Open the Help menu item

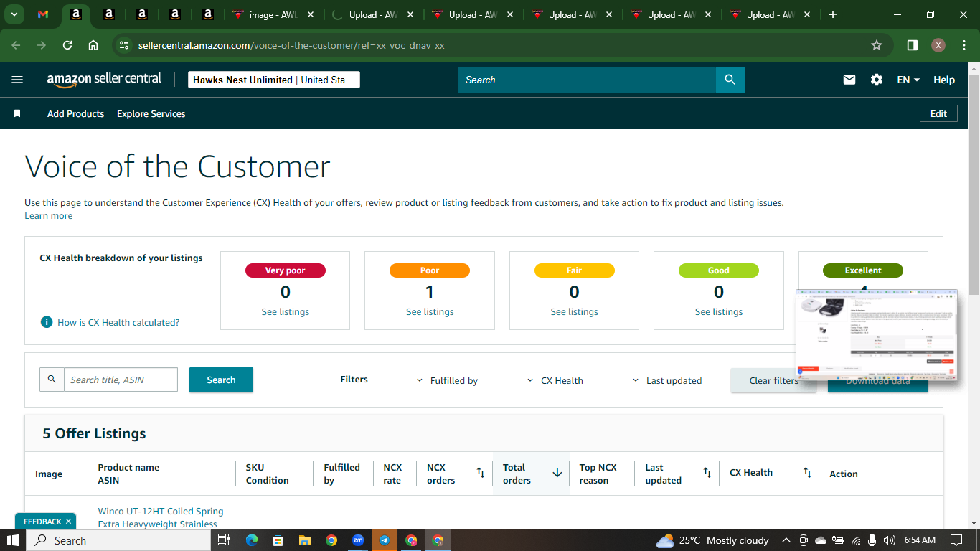click(944, 80)
